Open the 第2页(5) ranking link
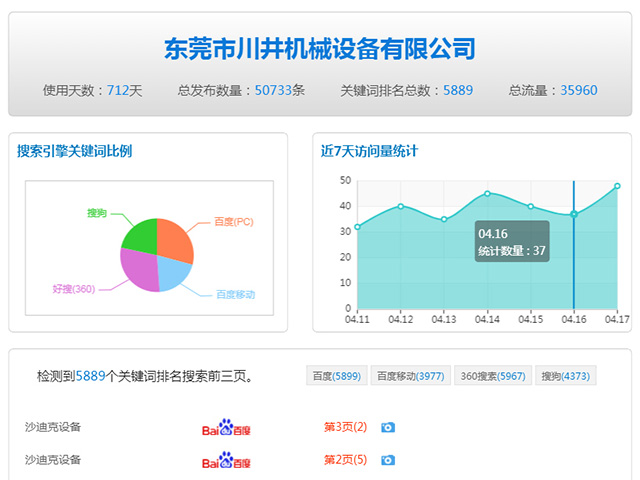This screenshot has height=480, width=640. [345, 460]
